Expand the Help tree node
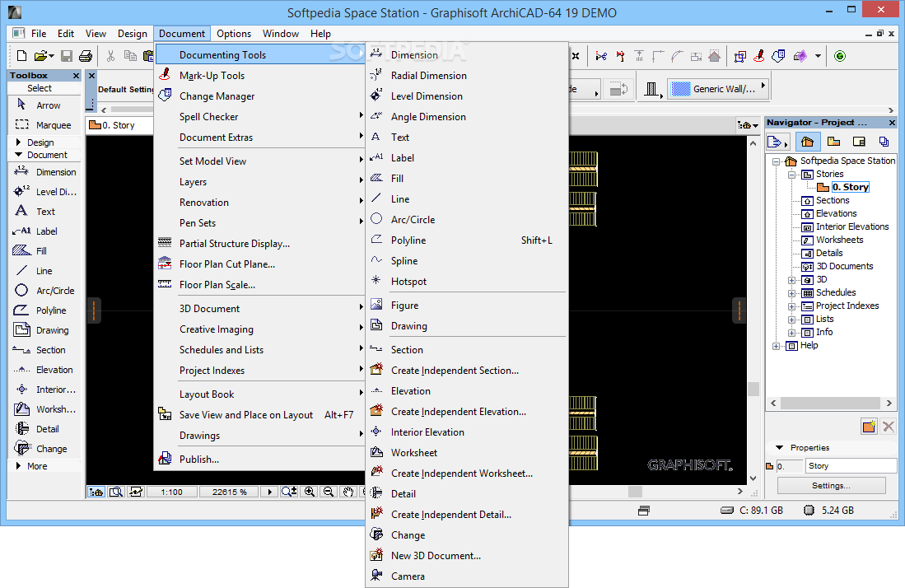This screenshot has width=905, height=588. point(777,346)
